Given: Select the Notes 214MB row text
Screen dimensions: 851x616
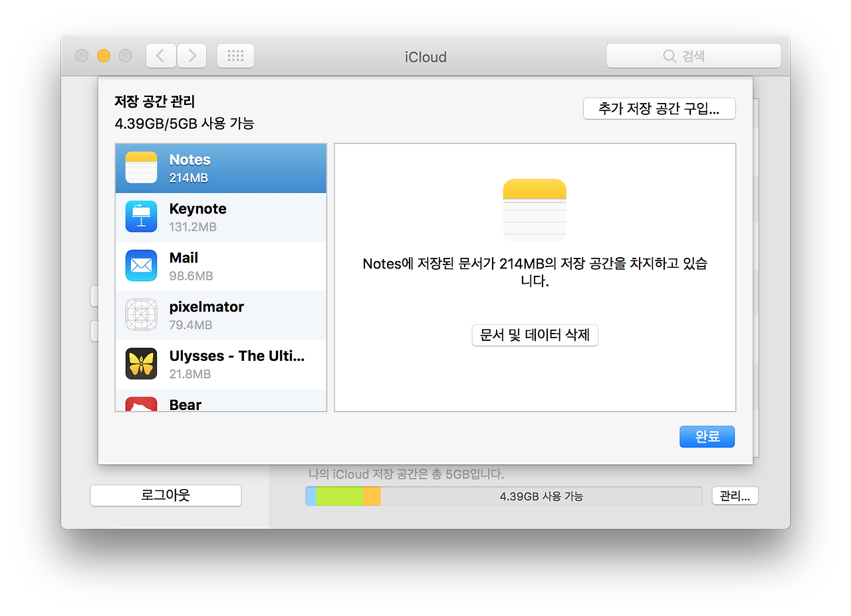Looking at the screenshot, I should click(190, 168).
